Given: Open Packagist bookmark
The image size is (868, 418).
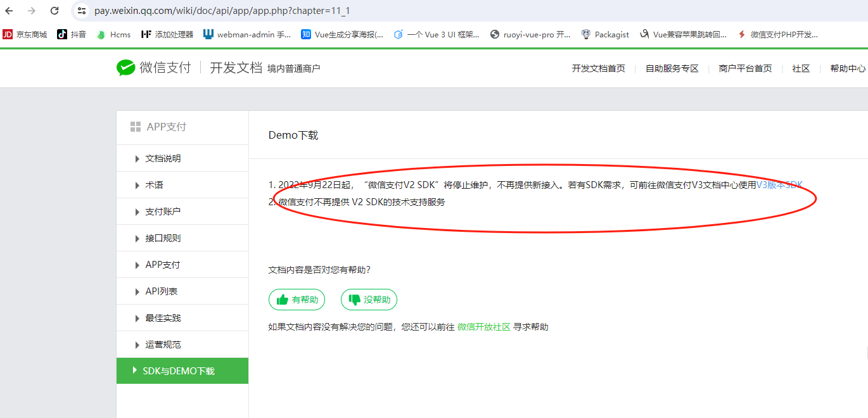Looking at the screenshot, I should [605, 35].
